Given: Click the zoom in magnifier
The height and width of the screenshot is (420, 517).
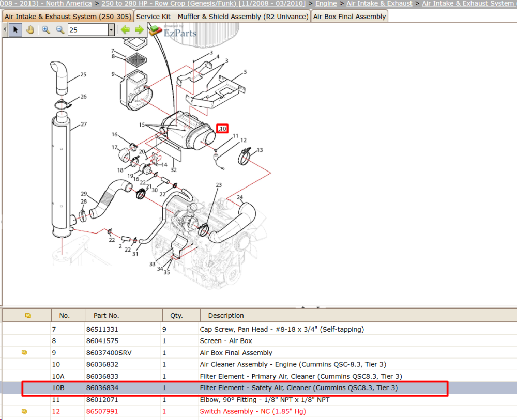Looking at the screenshot, I should coord(46,30).
